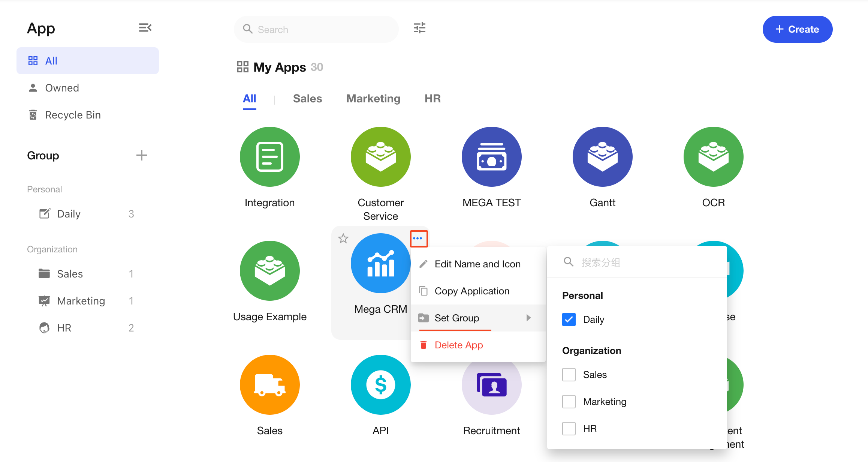Open the Integration app icon
868x462 pixels.
[269, 157]
